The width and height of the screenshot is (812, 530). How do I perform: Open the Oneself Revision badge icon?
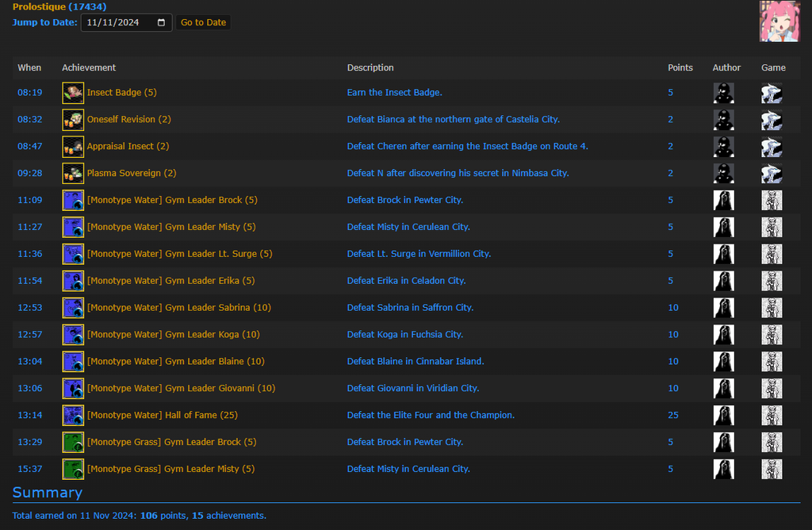73,120
